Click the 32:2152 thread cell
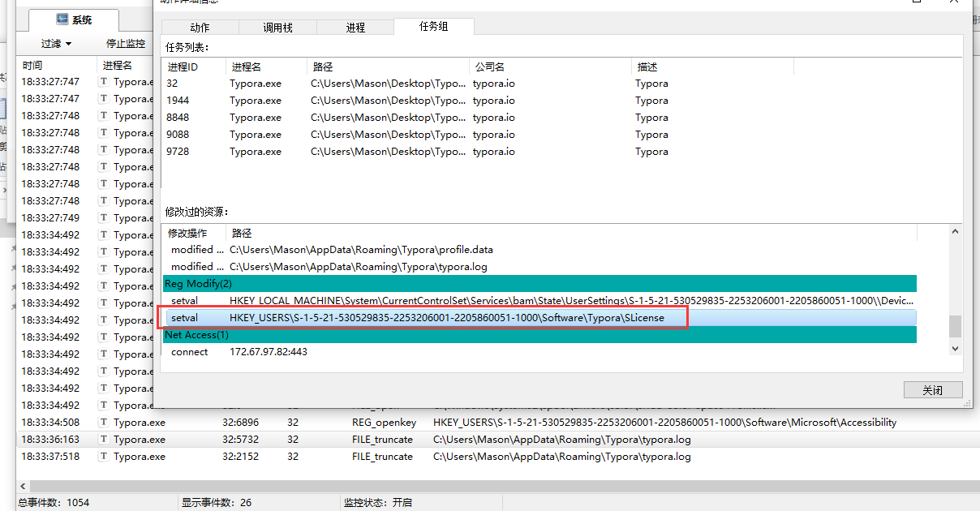 click(x=240, y=457)
